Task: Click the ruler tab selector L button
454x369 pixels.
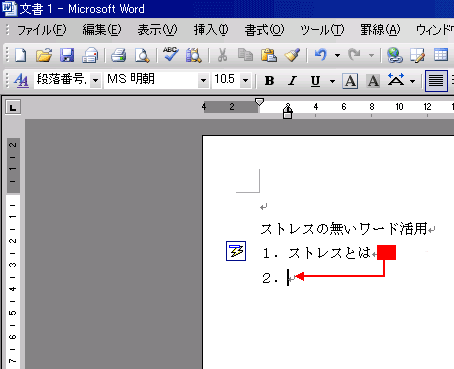Action: 13,107
